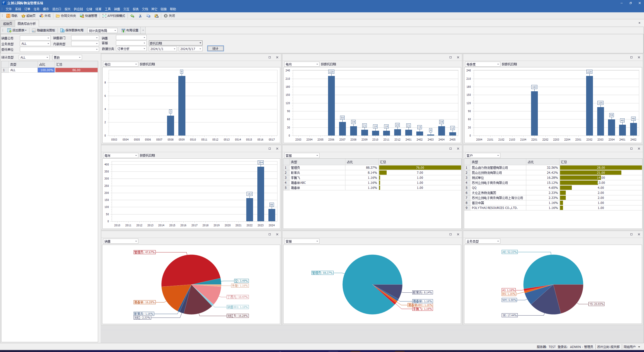Click the clipboard paste icon
Screen dimensions: 644x352
pyautogui.click(x=156, y=16)
